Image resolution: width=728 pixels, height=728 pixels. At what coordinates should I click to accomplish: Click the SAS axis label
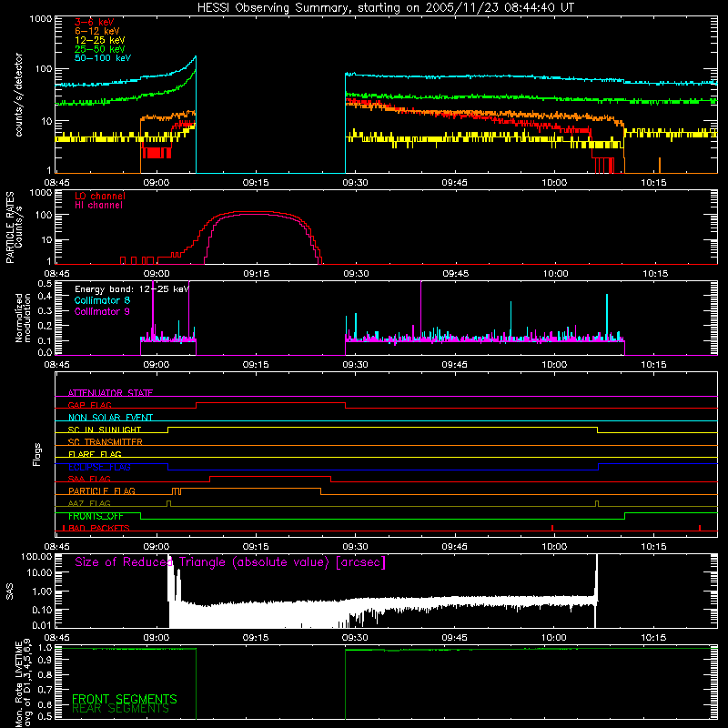click(9, 591)
